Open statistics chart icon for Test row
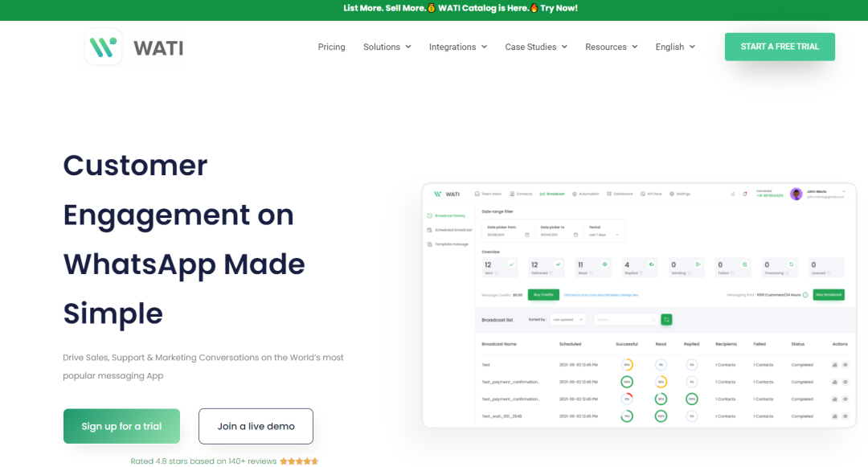Screen dimensions: 868x467 coord(835,365)
